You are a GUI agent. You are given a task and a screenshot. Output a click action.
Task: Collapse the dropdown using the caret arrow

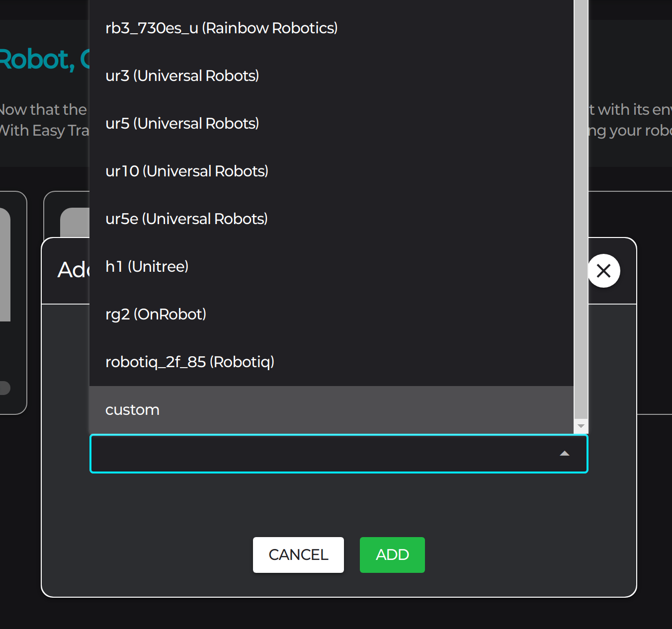point(564,454)
